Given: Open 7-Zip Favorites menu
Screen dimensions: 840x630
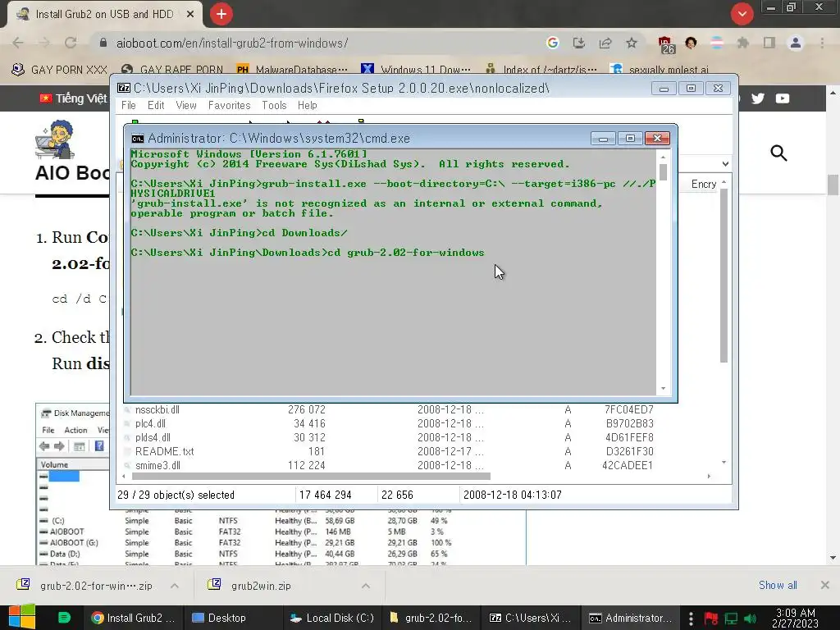Looking at the screenshot, I should pos(230,106).
